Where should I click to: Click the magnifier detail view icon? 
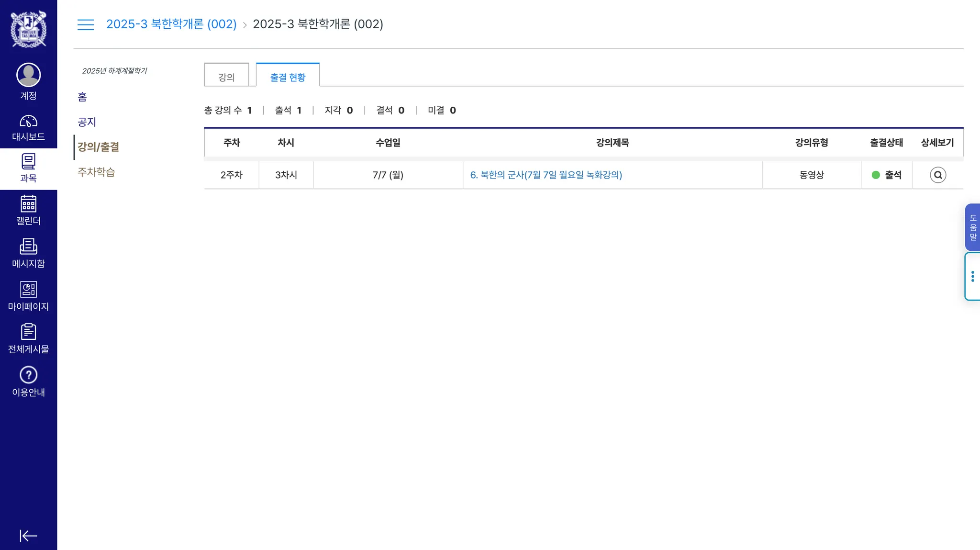[937, 175]
